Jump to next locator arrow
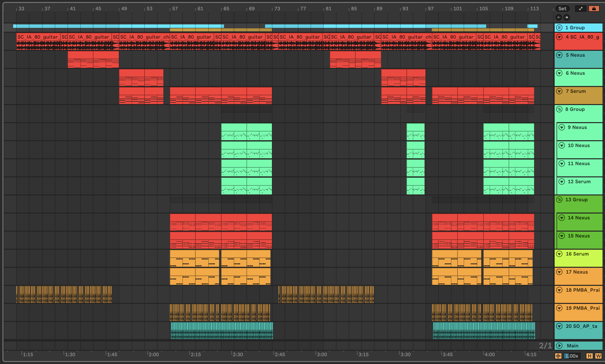Image resolution: width=605 pixels, height=364 pixels. (566, 17)
